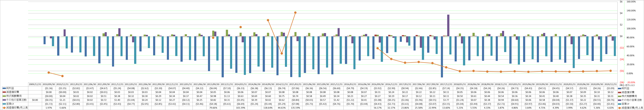
Task: Click the 13.60% ratio cell for 2017/12/31
Action: tap(446, 108)
